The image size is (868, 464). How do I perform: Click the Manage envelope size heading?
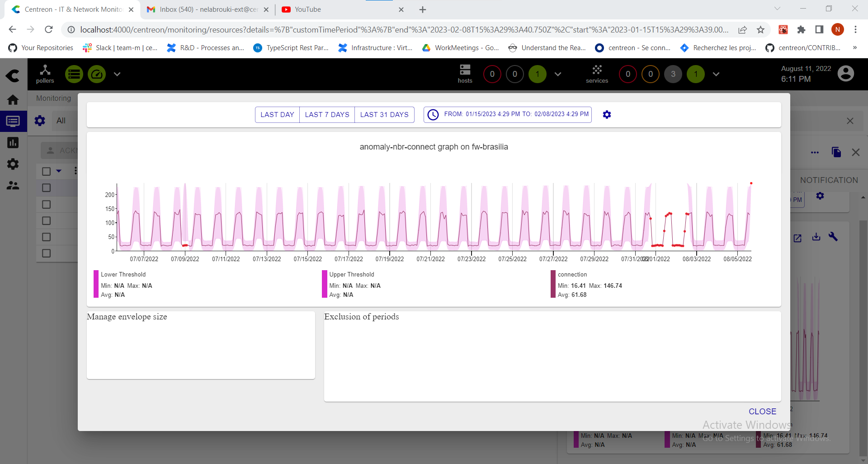pos(127,317)
